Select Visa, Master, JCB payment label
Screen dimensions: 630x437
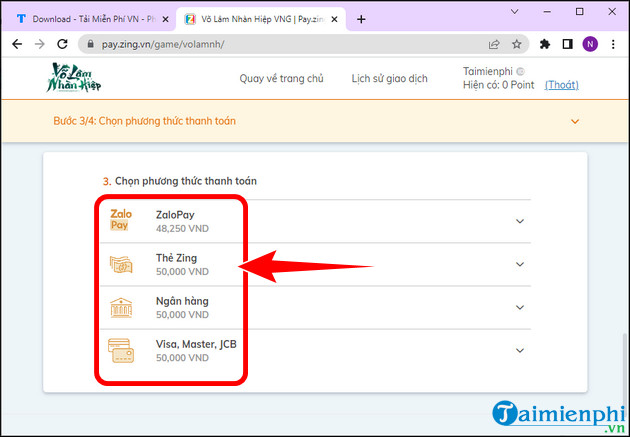[x=196, y=344]
